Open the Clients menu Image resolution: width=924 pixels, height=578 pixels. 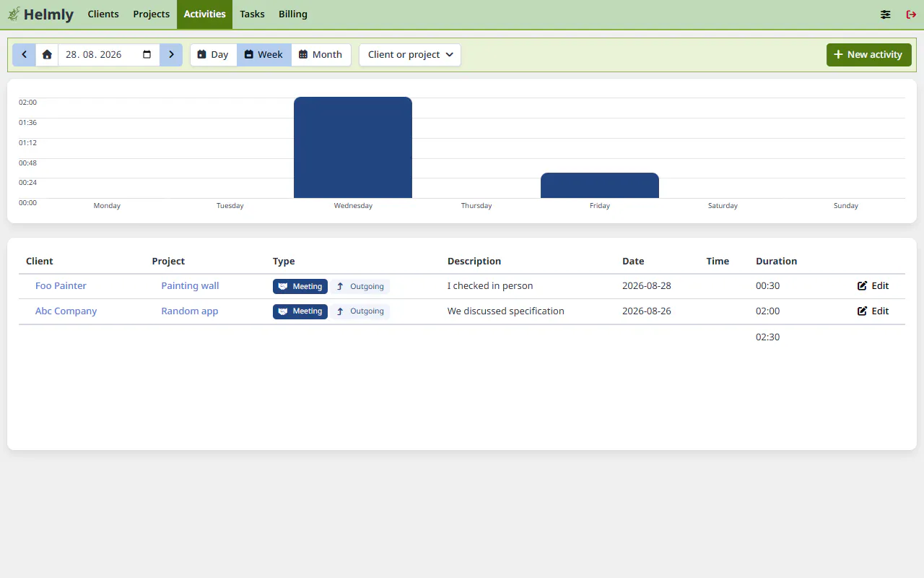pyautogui.click(x=103, y=14)
